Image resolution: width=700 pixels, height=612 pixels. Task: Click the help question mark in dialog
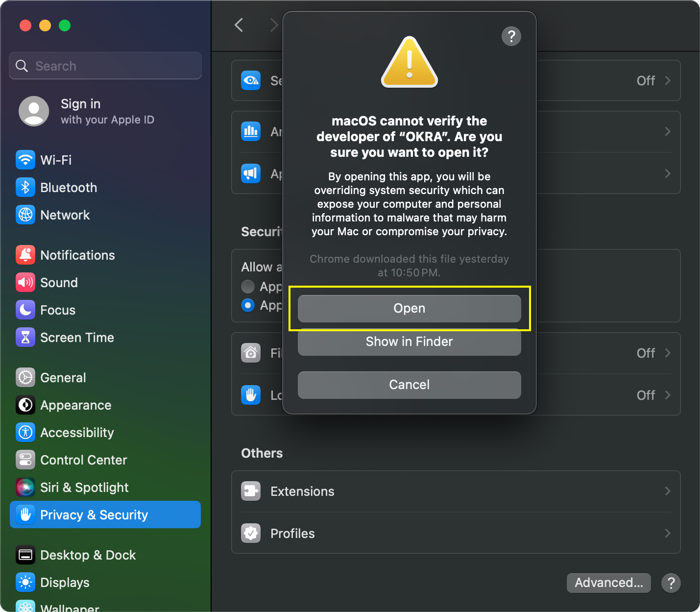coord(511,36)
